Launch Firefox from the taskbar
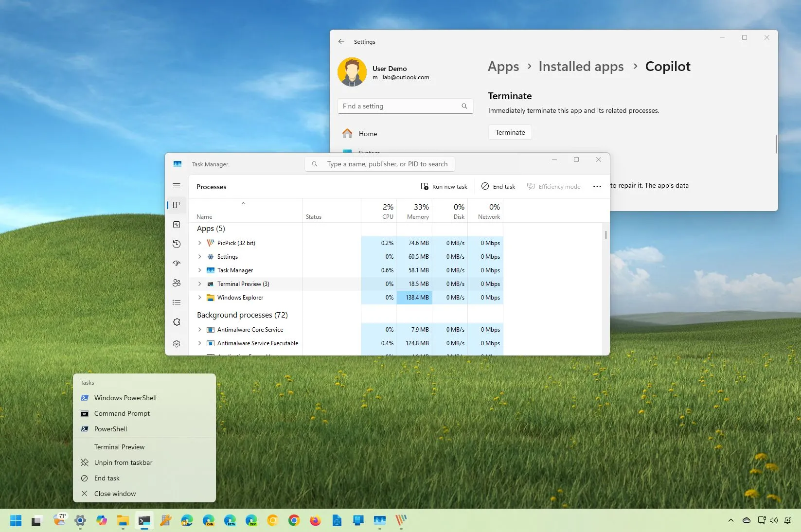Image resolution: width=801 pixels, height=532 pixels. [x=315, y=521]
